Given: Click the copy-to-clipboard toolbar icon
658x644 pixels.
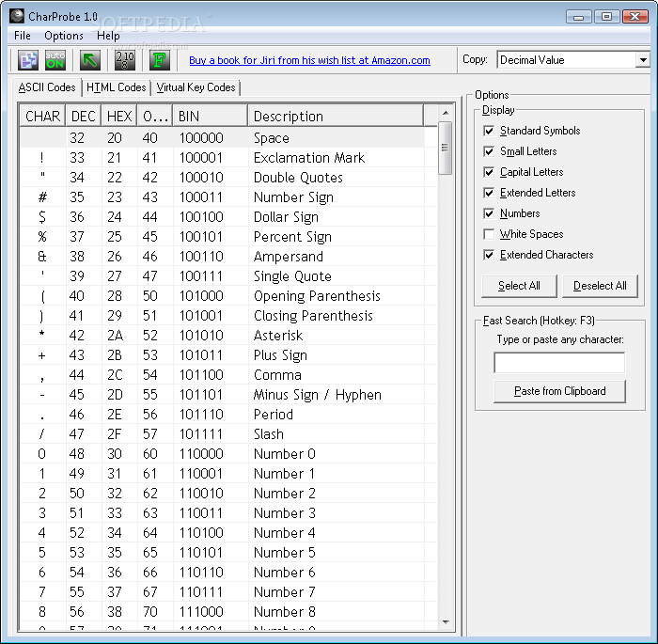Looking at the screenshot, I should tap(28, 60).
